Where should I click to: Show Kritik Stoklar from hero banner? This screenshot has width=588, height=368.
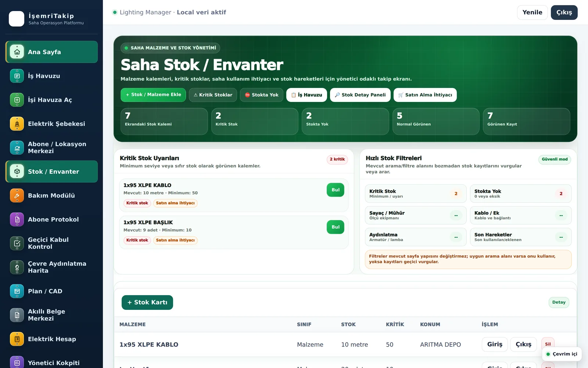[213, 95]
